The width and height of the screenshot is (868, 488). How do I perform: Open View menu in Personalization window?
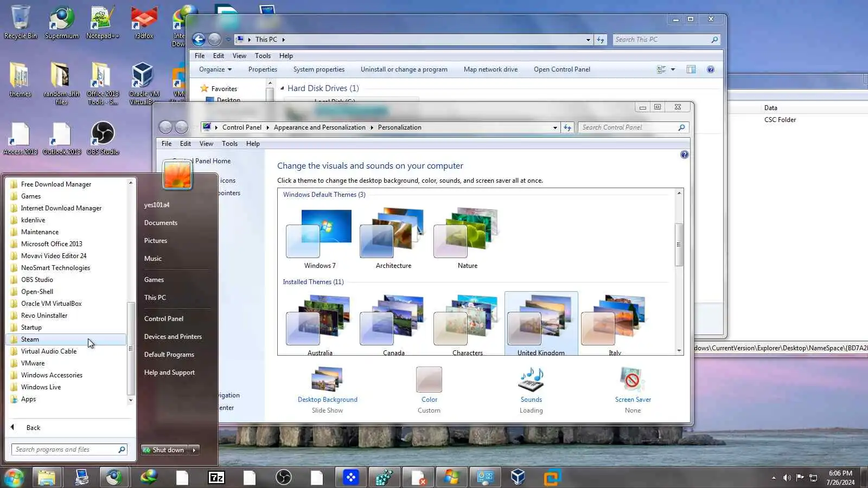tap(206, 144)
